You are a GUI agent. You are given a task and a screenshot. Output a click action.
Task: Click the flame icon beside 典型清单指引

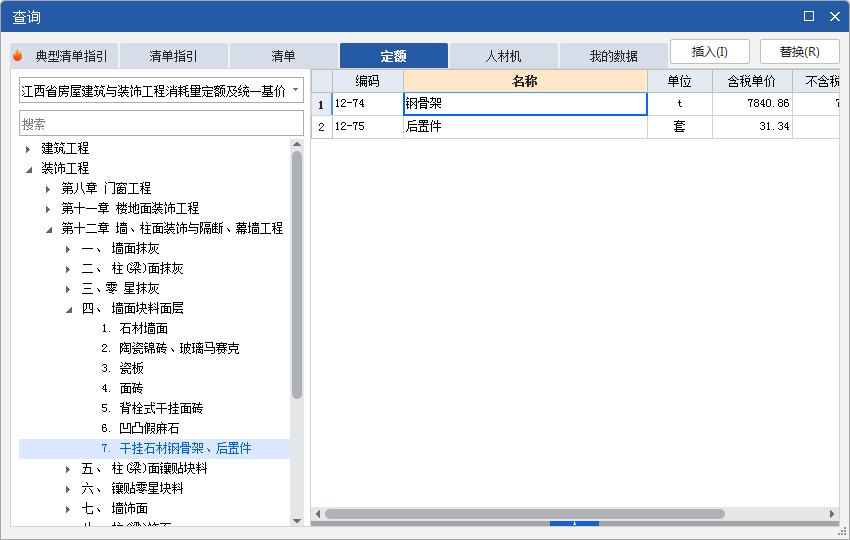[17, 55]
